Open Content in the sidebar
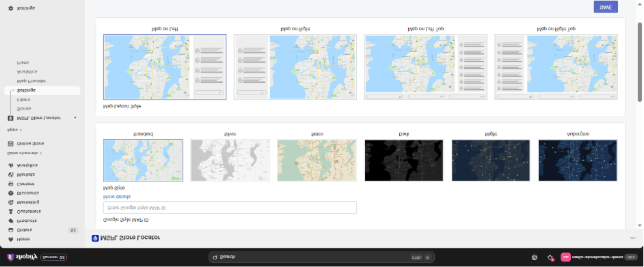 click(25, 184)
